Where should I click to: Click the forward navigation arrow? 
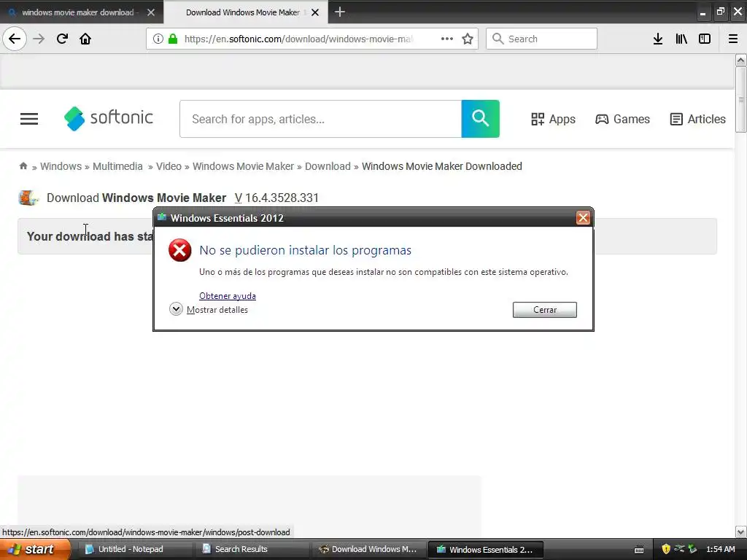point(39,39)
